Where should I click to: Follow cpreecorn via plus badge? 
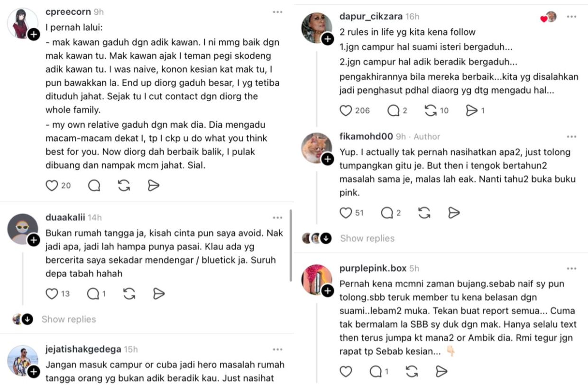(33, 34)
